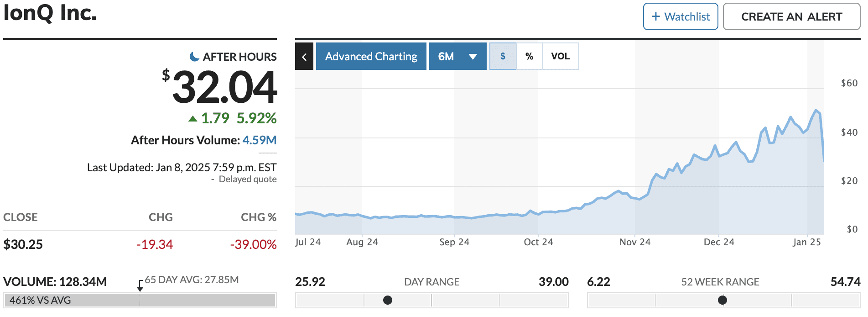Click the Nov 24 label on chart axis

635,242
